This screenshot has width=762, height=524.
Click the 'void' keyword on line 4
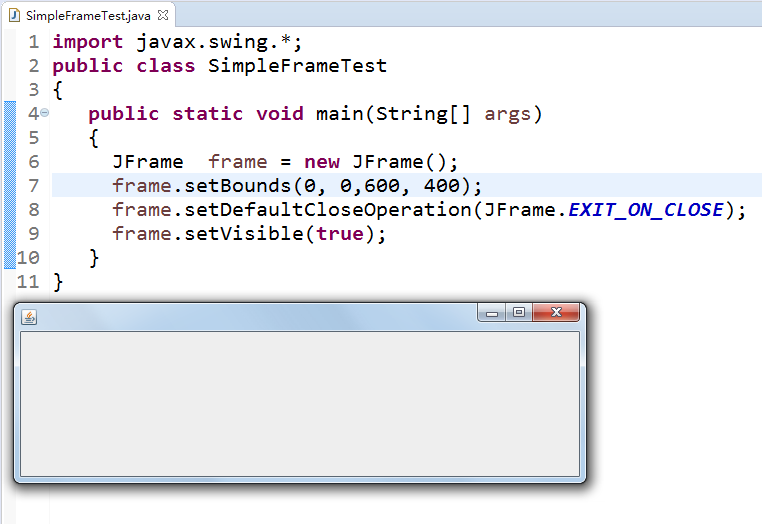click(280, 114)
